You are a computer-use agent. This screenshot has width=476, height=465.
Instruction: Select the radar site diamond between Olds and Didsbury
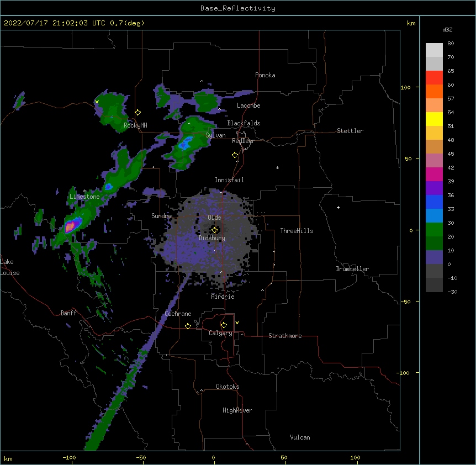[x=215, y=230]
